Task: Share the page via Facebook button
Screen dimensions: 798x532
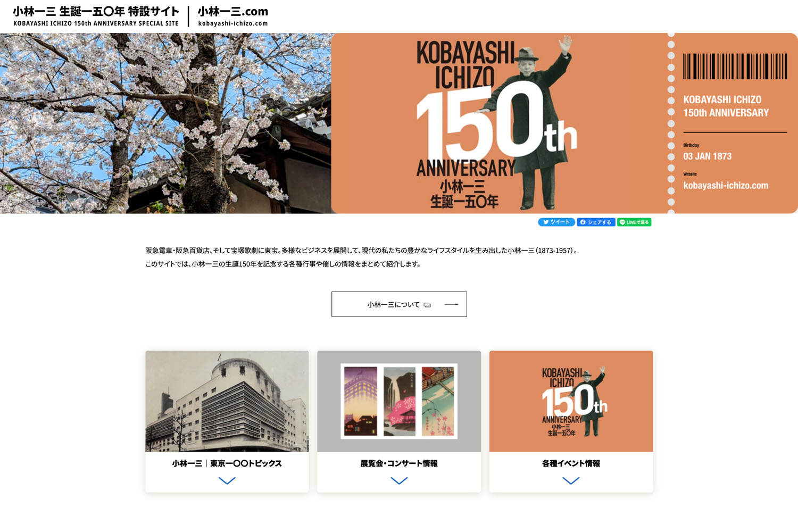Action: click(x=596, y=222)
